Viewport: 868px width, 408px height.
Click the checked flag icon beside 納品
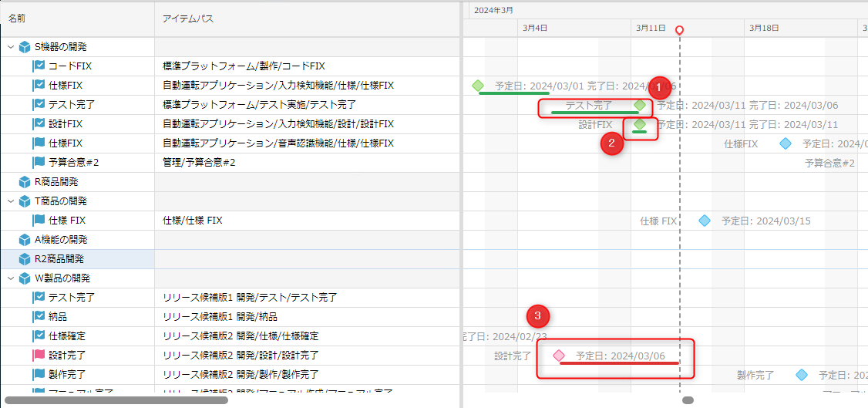39,317
